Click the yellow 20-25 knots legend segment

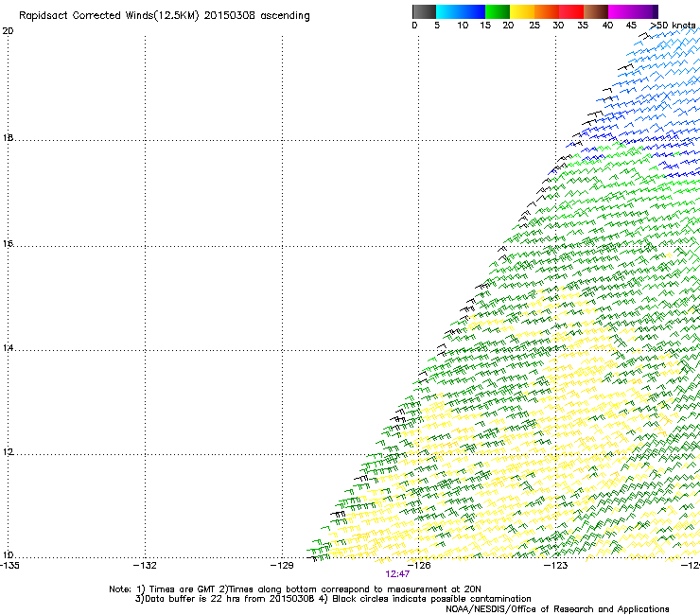click(x=522, y=11)
